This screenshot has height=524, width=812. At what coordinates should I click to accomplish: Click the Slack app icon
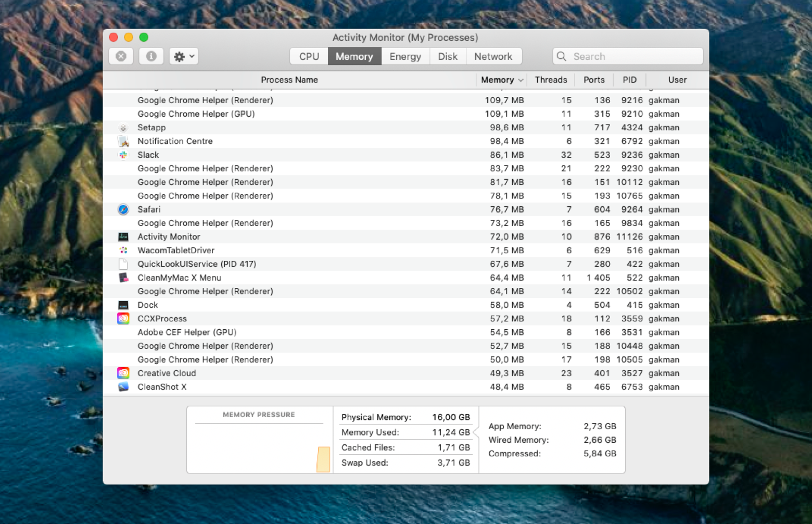tap(123, 155)
